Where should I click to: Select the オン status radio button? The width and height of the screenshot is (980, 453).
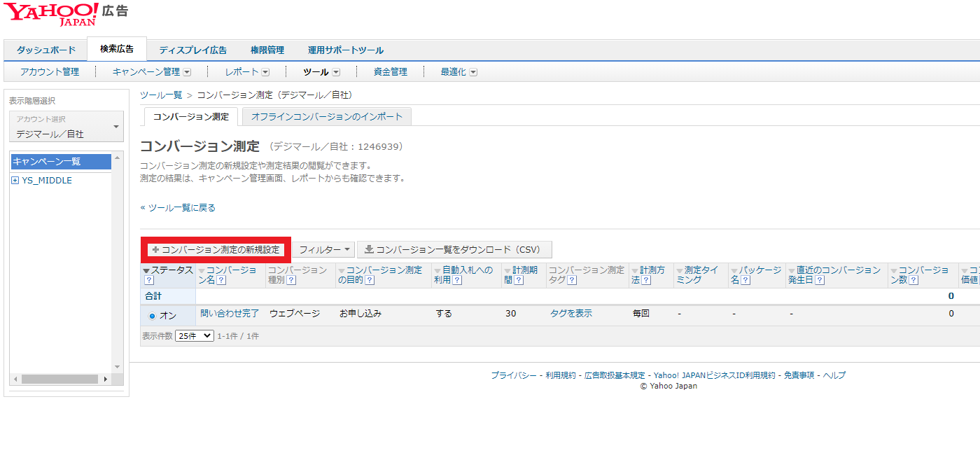153,316
